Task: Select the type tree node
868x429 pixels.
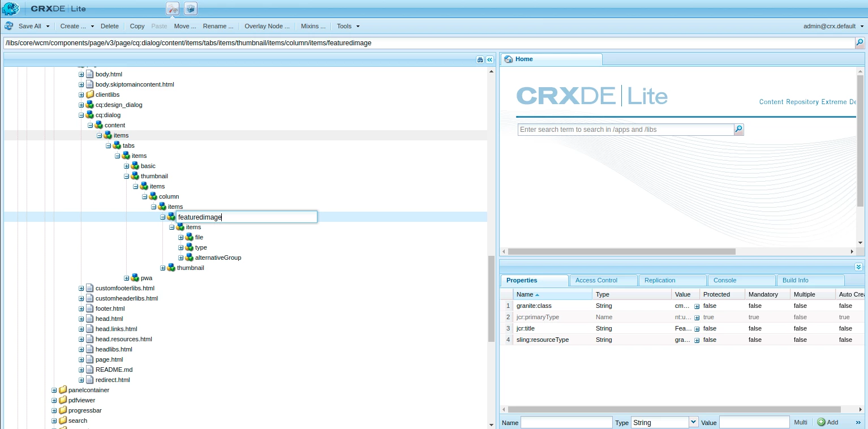Action: pos(201,247)
